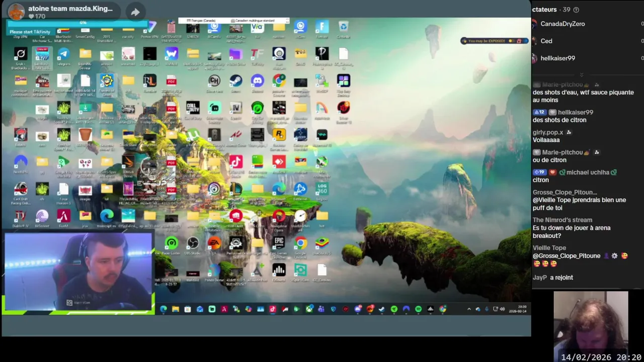Open the Discord desktop shortcut
Viewport: 644px width, 362px height.
click(x=257, y=80)
